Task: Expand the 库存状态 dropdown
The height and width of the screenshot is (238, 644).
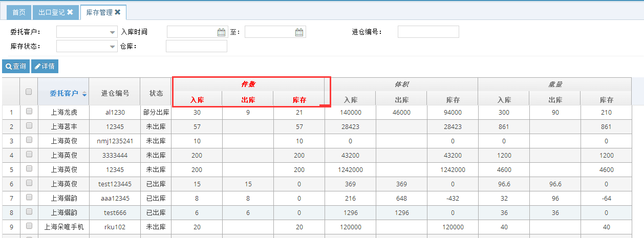Action: (x=112, y=47)
